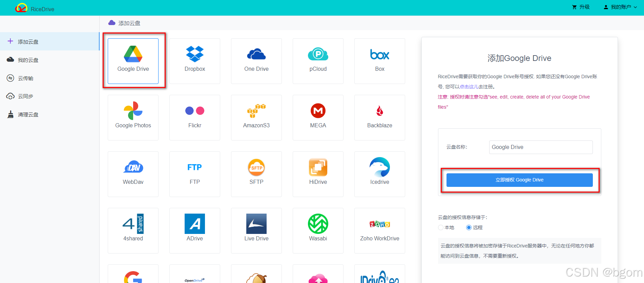
Task: Click the shopping cart upgrade icon
Action: pos(574,7)
